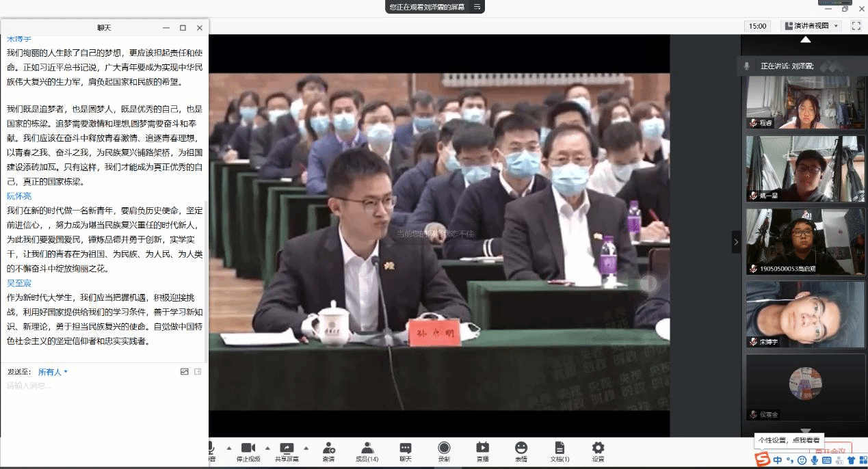Toggle camera with 停止视频 button

248,451
